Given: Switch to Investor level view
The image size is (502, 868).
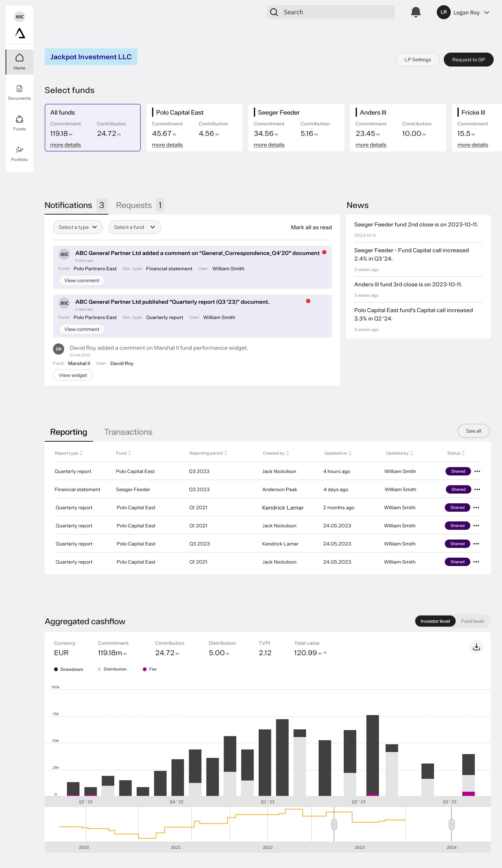Looking at the screenshot, I should point(435,621).
